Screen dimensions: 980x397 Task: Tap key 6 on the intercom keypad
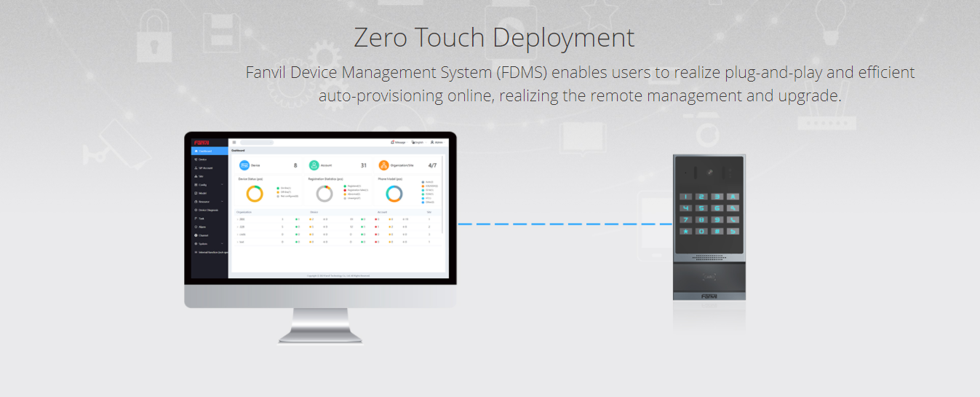click(717, 208)
